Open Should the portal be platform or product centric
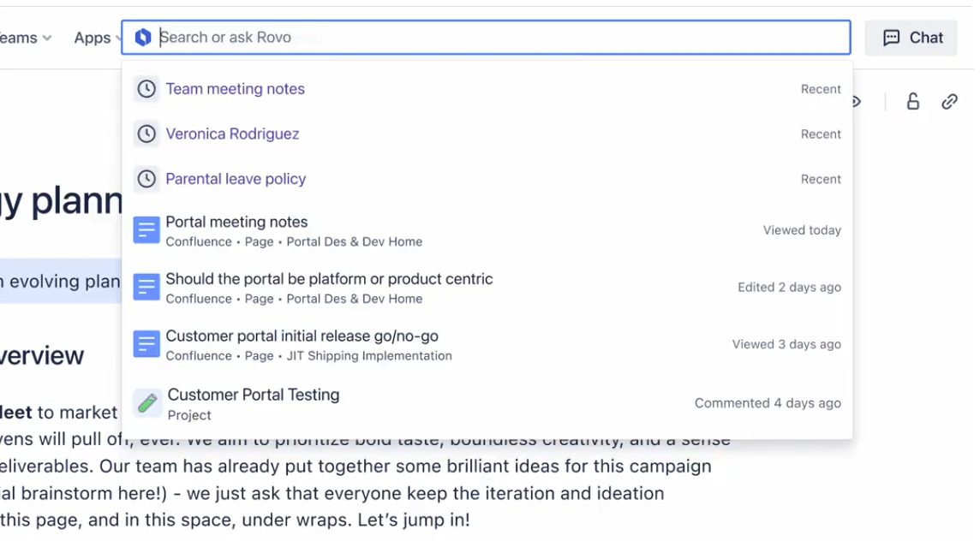The image size is (980, 541). (329, 279)
